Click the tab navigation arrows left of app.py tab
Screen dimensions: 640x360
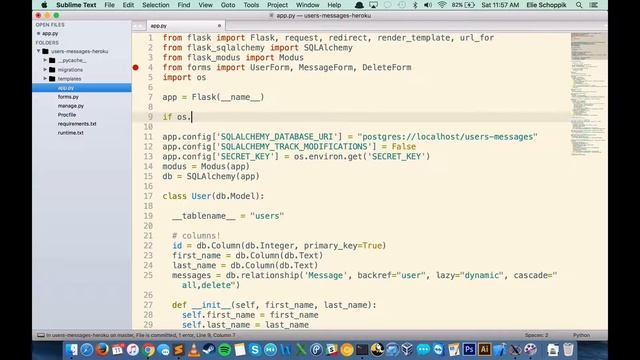(138, 26)
